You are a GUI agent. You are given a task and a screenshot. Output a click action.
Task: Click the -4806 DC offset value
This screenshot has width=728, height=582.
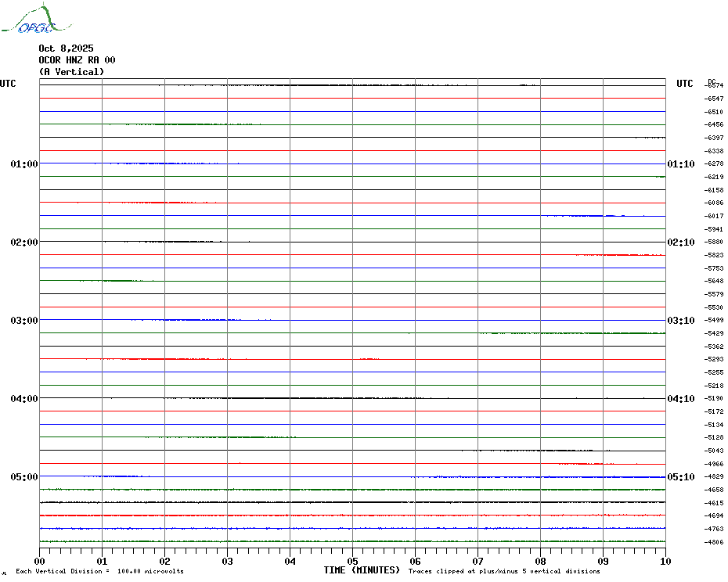point(714,542)
